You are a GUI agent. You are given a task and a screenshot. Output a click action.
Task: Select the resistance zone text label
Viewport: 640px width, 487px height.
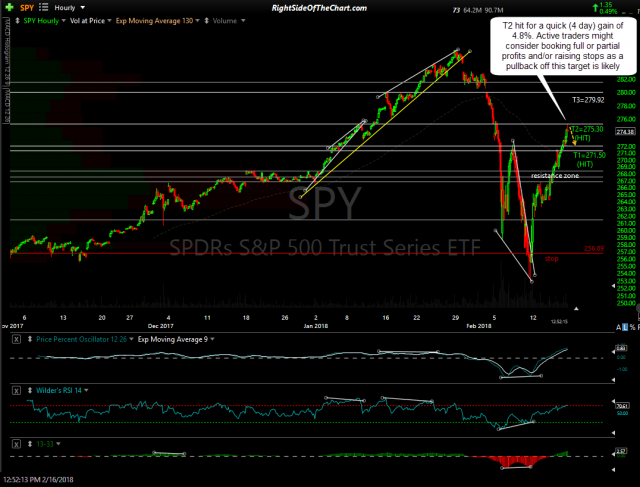555,176
